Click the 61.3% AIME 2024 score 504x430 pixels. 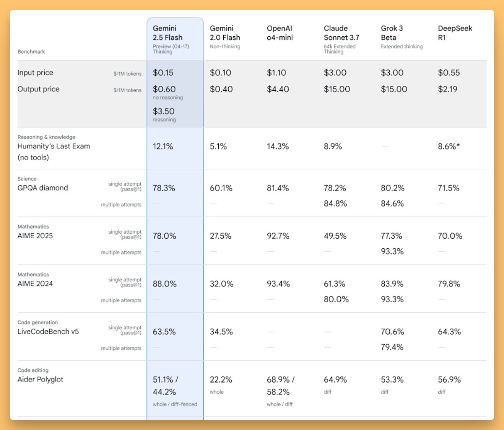click(334, 284)
